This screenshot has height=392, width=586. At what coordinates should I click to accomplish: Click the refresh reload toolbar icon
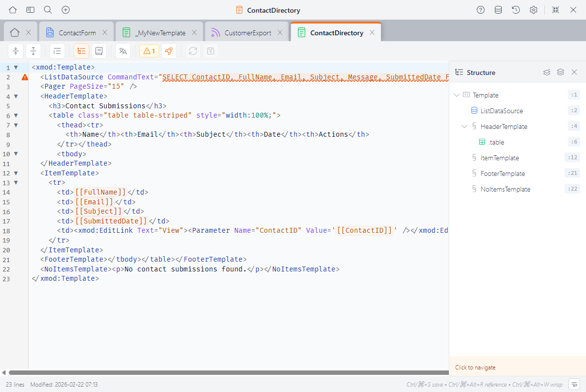pyautogui.click(x=193, y=51)
